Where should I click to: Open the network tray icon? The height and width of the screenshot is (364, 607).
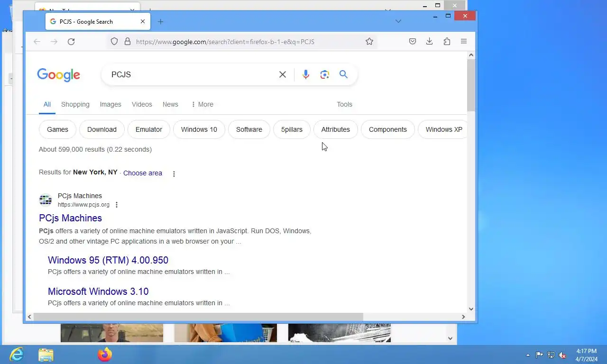551,355
